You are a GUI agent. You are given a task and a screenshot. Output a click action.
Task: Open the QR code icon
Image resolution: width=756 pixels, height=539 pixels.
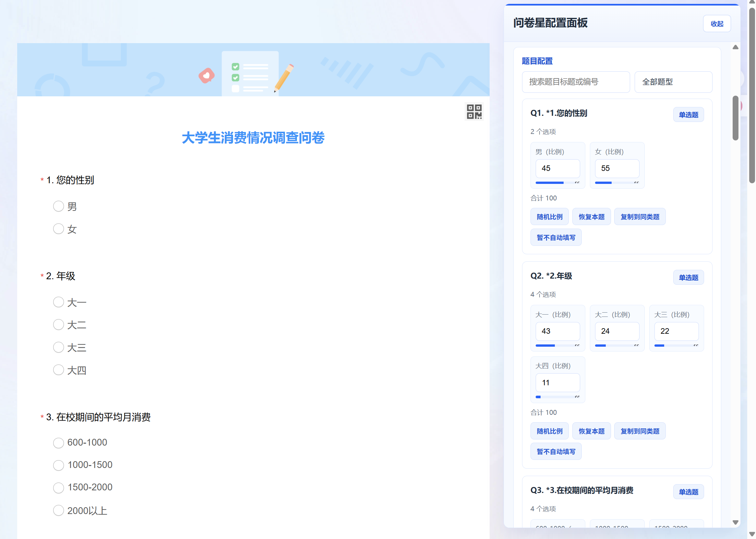[x=474, y=112]
